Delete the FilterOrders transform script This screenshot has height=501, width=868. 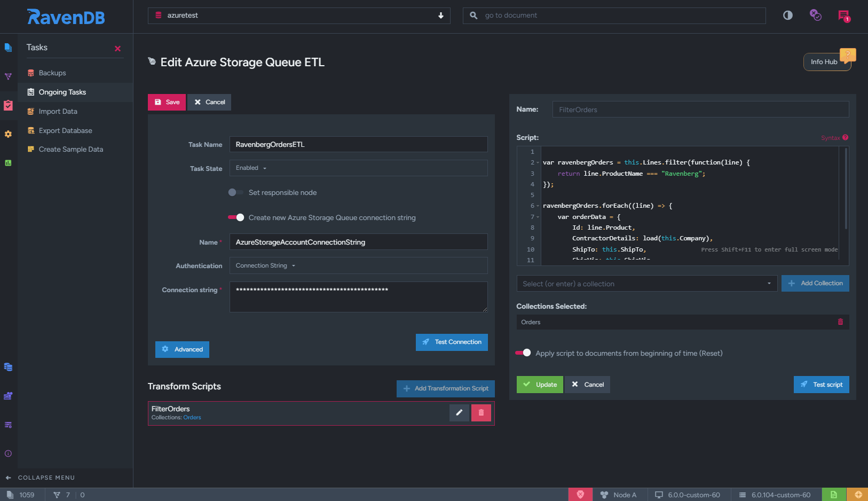point(481,412)
